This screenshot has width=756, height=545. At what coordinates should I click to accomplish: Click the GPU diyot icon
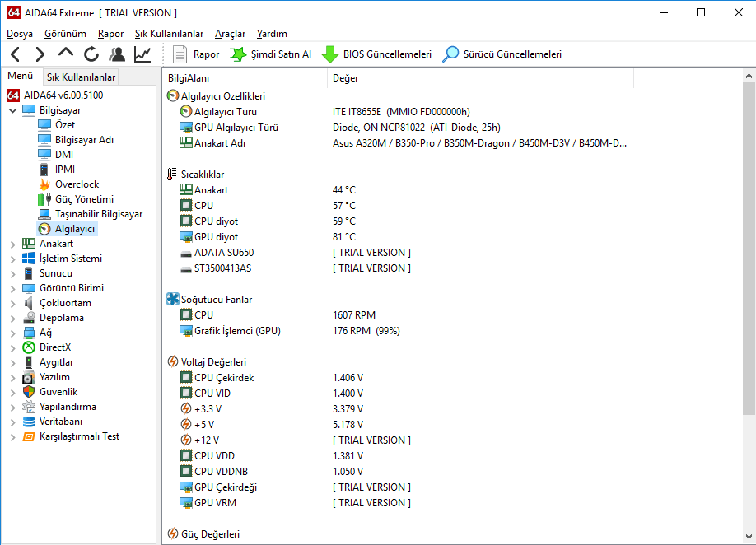pos(186,237)
